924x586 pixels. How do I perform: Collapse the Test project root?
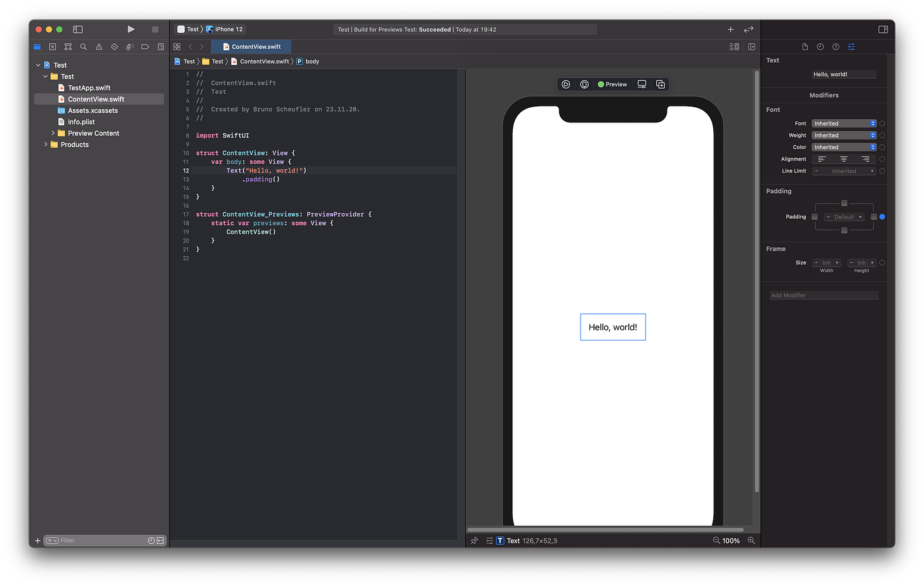pos(38,65)
